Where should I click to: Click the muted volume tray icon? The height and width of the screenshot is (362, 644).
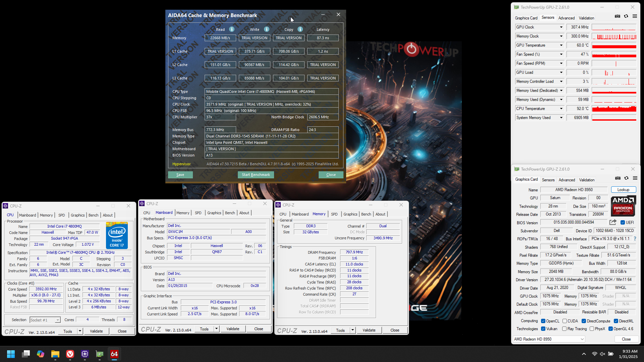coord(602,354)
